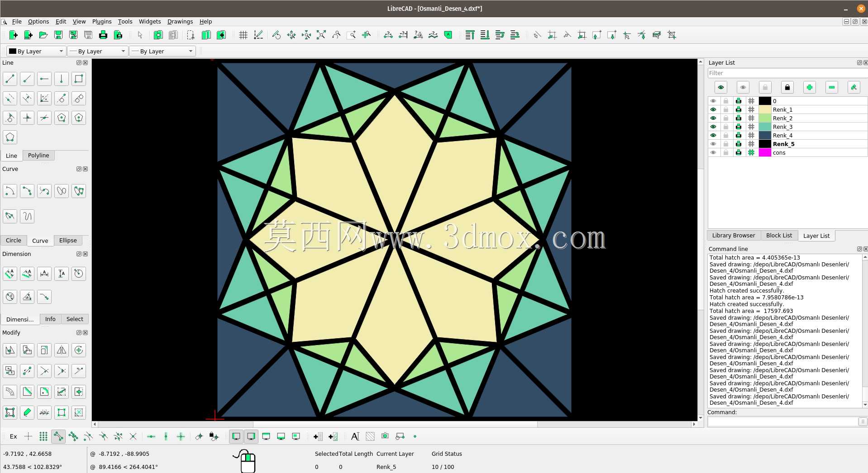Open the File menu

coord(17,21)
